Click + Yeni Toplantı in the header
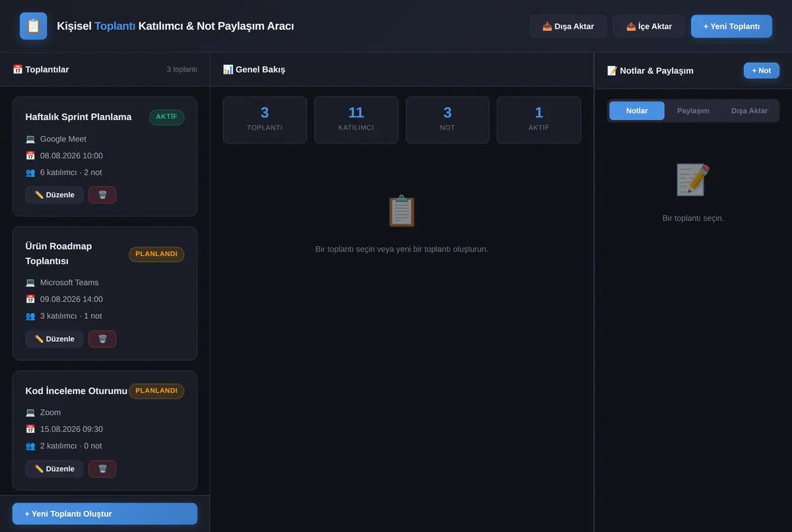The height and width of the screenshot is (532, 792). [731, 26]
